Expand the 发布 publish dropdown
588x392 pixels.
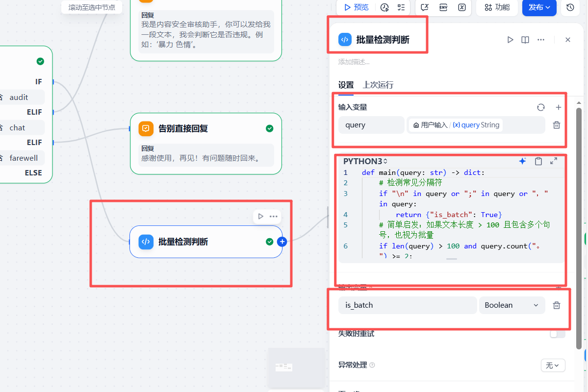(539, 7)
